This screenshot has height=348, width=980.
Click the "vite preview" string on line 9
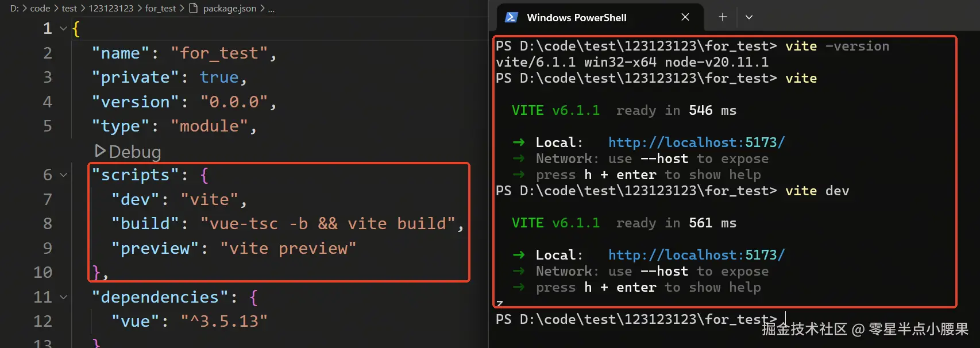pos(288,248)
